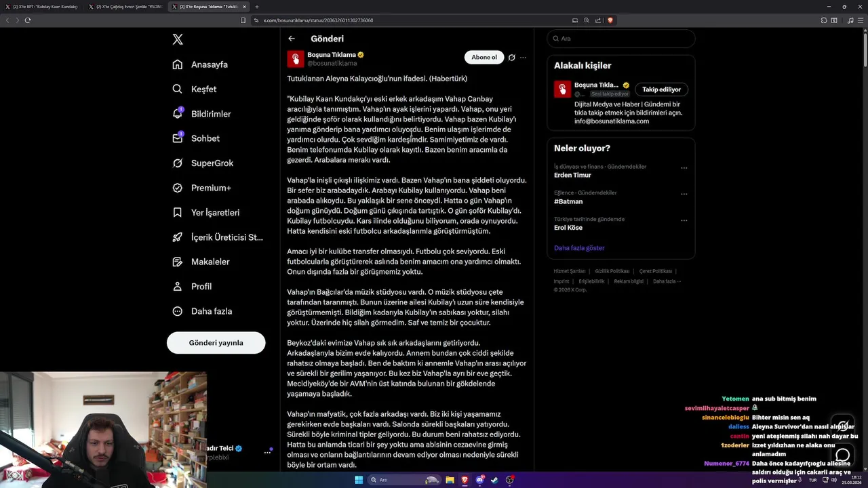Click the Bildirimler bell icon

[x=178, y=114]
